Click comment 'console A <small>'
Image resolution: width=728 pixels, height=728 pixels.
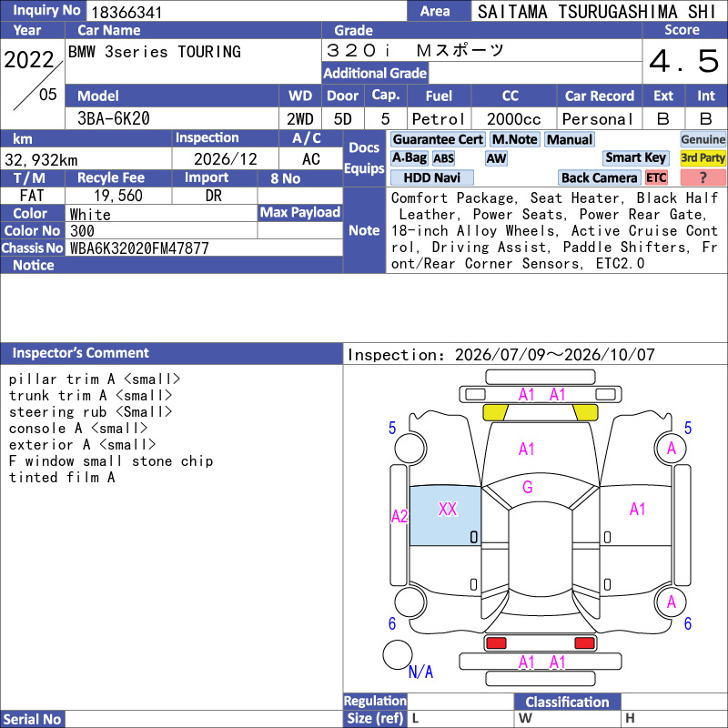pos(78,428)
